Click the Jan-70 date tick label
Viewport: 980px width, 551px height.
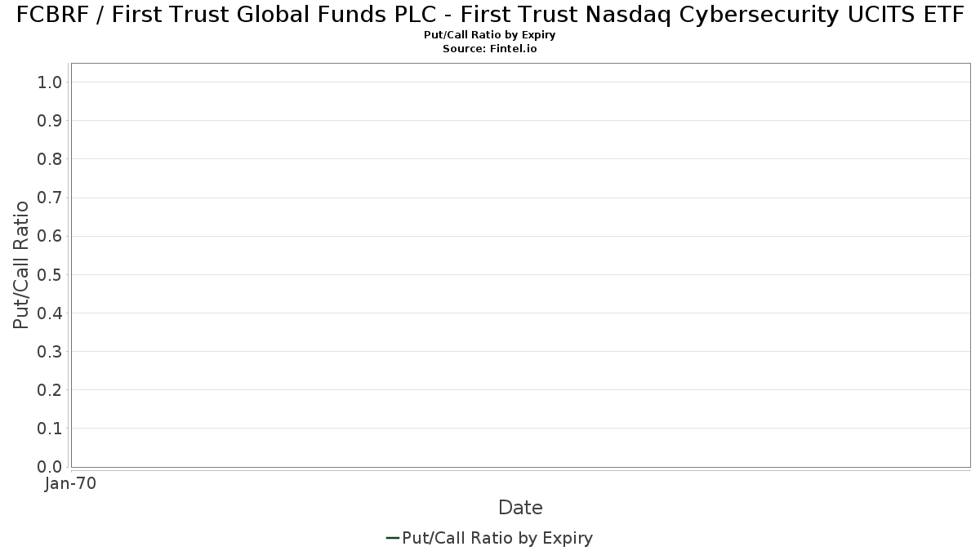pyautogui.click(x=70, y=484)
